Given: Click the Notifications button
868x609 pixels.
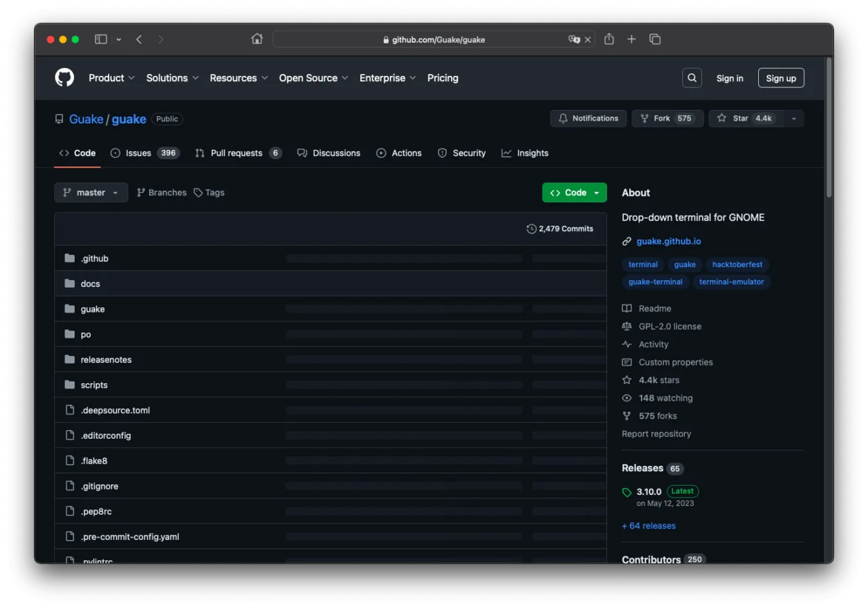Looking at the screenshot, I should point(589,119).
